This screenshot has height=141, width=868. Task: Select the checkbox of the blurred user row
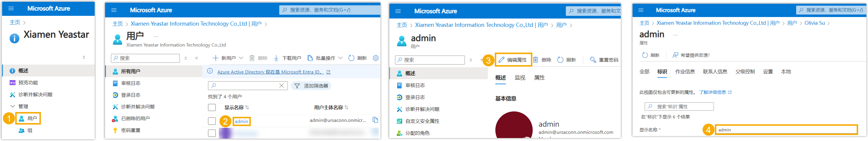tap(212, 133)
